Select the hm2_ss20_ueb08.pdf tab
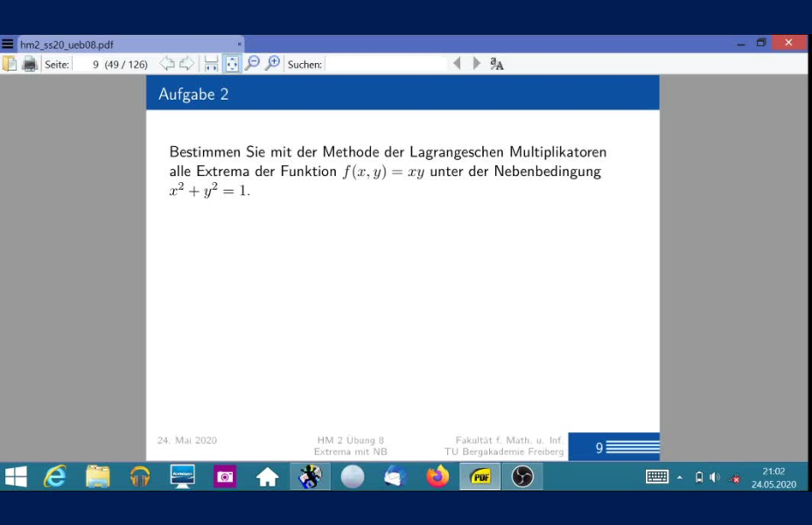 (130, 45)
